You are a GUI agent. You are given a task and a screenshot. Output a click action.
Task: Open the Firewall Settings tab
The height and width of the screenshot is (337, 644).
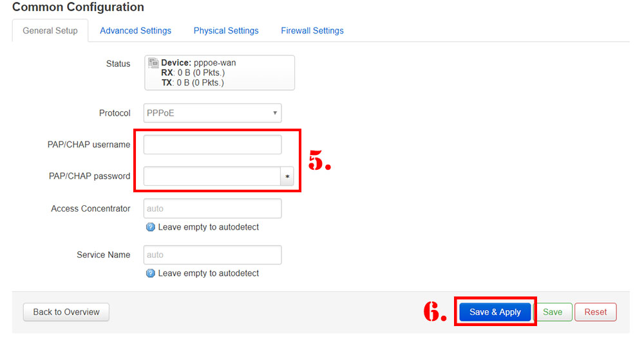[x=312, y=31]
